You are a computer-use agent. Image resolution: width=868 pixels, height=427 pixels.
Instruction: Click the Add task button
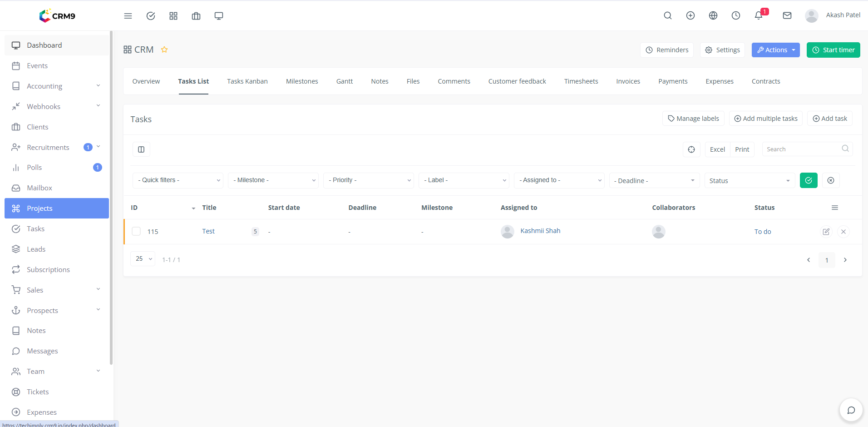[829, 119]
